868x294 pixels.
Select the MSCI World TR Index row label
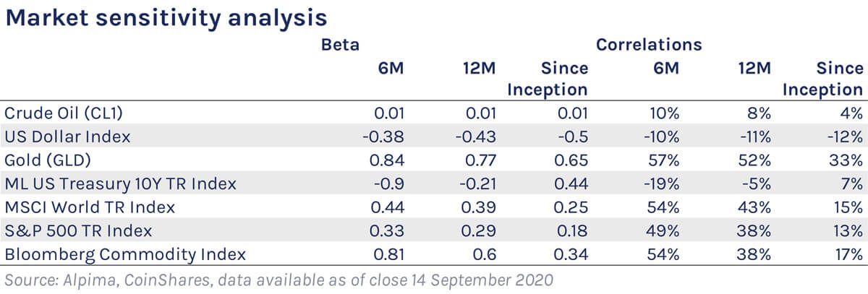point(90,207)
